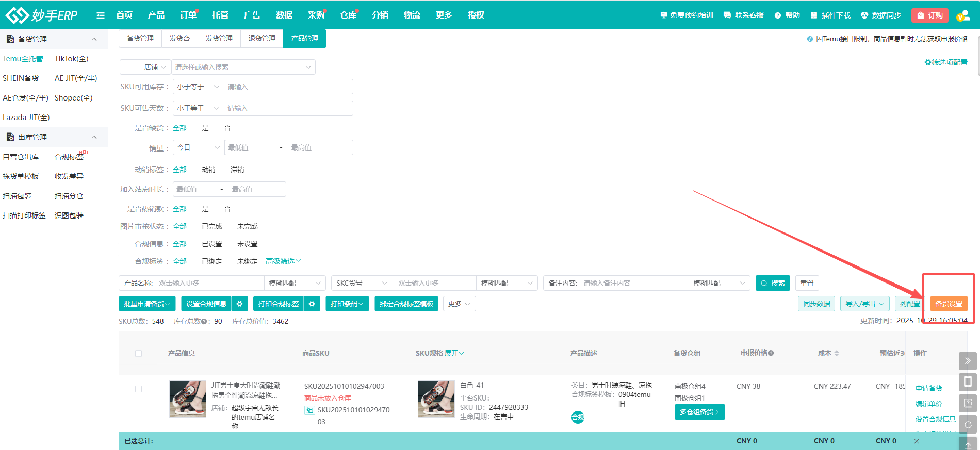Screen dimensions: 980x450
Task: Expand SKU规格 展开 toggle
Action: (454, 353)
